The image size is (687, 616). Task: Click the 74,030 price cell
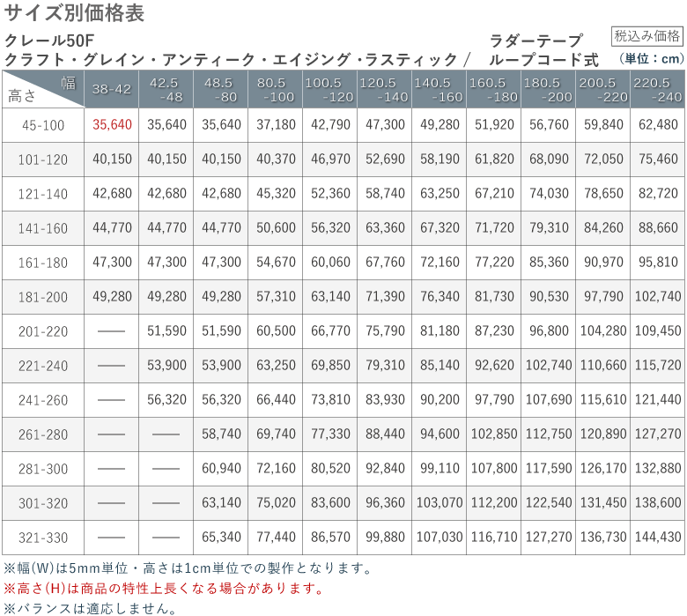point(549,193)
